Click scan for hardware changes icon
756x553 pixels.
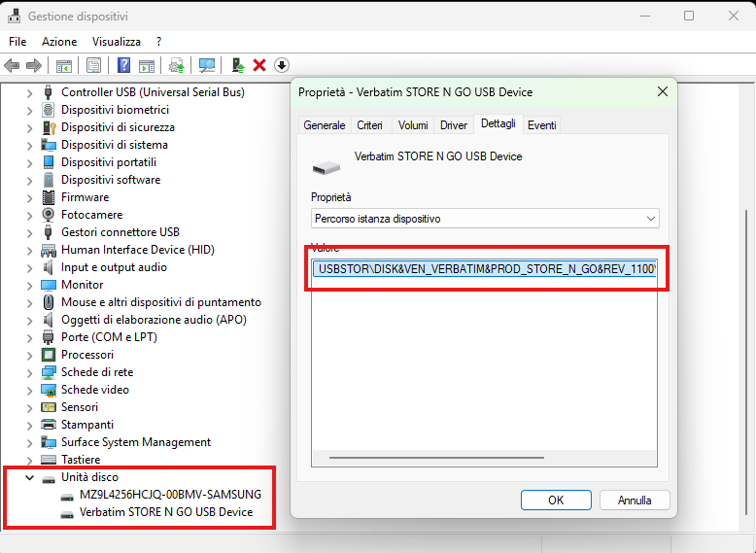click(x=207, y=65)
